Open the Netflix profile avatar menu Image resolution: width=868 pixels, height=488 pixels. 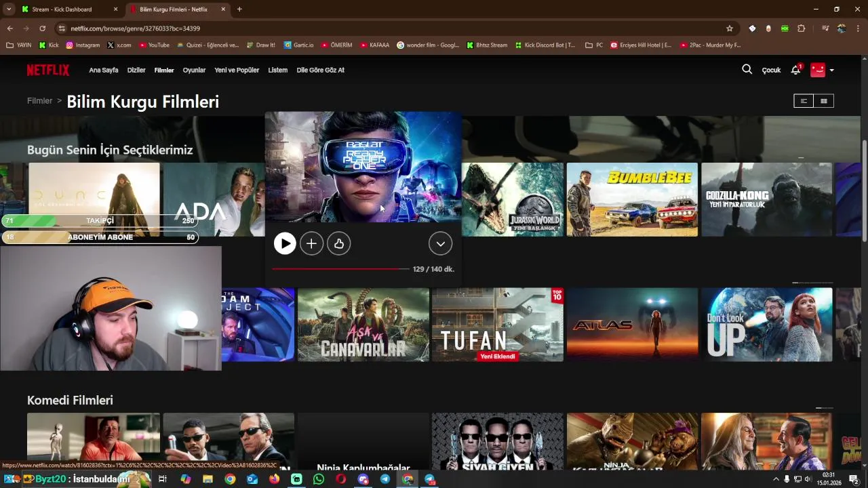coord(822,70)
